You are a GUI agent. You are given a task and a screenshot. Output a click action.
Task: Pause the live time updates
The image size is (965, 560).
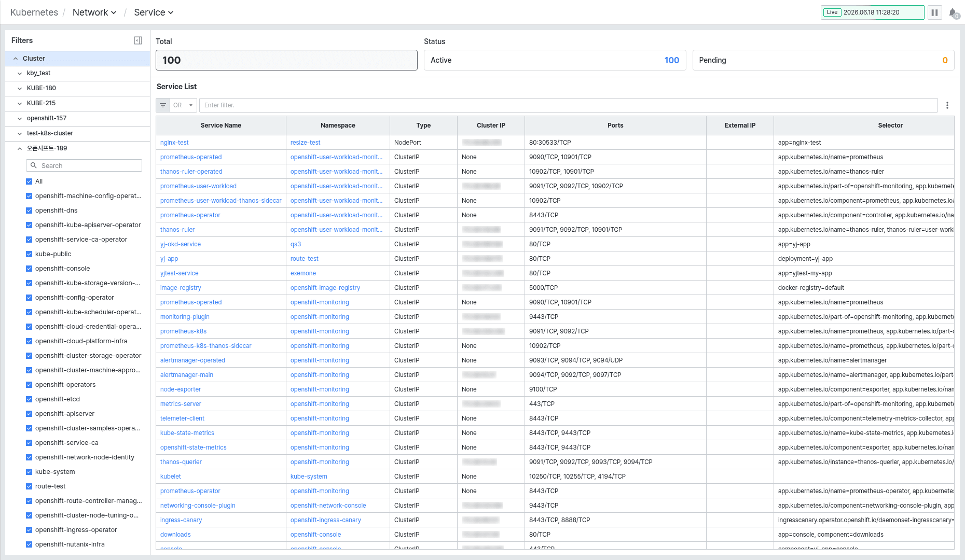(934, 12)
